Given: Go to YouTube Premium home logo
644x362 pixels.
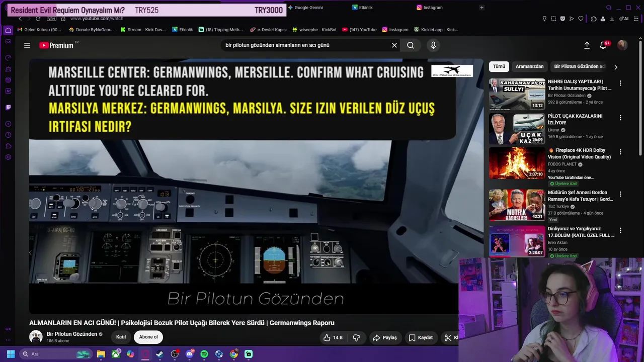Looking at the screenshot, I should click(56, 45).
